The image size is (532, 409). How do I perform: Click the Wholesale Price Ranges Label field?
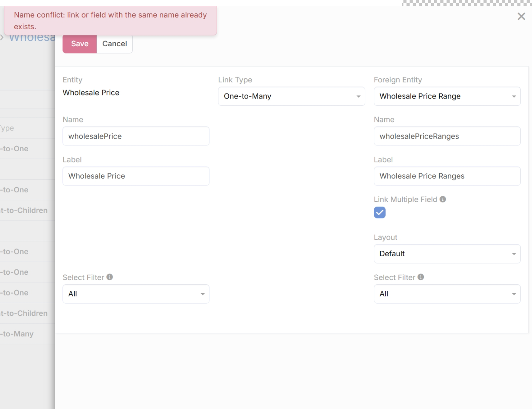447,176
